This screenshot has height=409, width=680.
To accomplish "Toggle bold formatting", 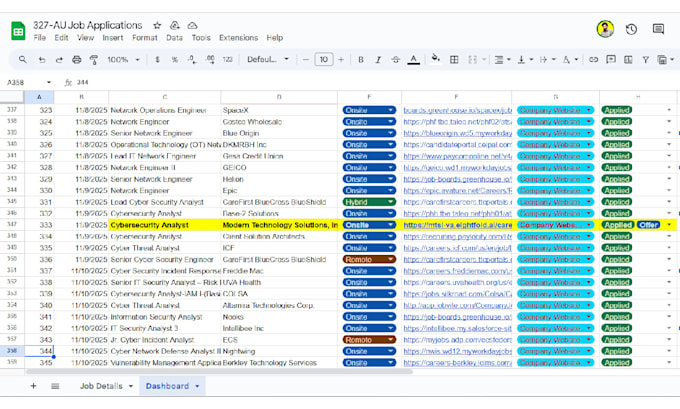I will tap(360, 59).
